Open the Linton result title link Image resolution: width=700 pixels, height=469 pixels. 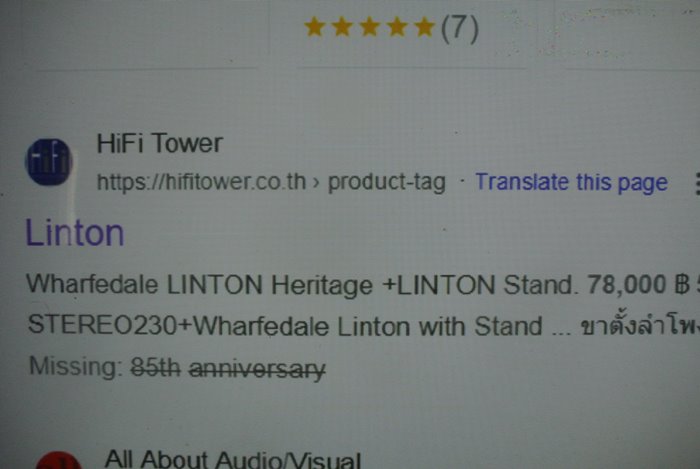point(75,233)
